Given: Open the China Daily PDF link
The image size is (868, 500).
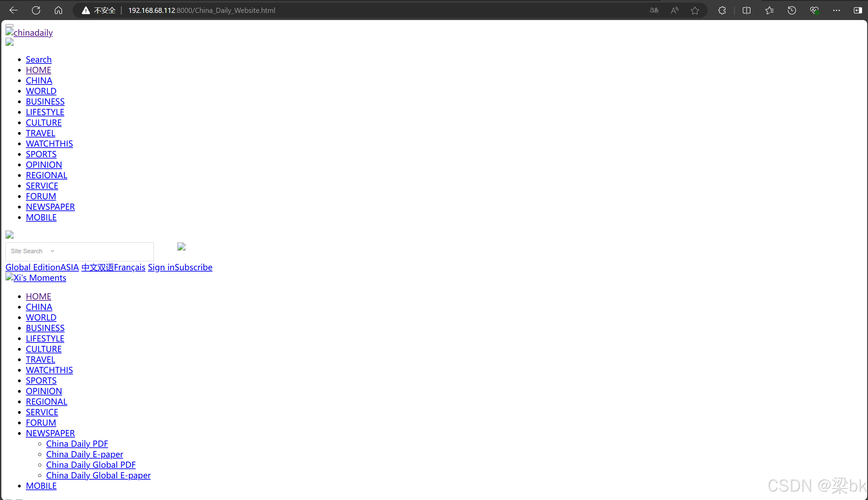Looking at the screenshot, I should (x=77, y=444).
